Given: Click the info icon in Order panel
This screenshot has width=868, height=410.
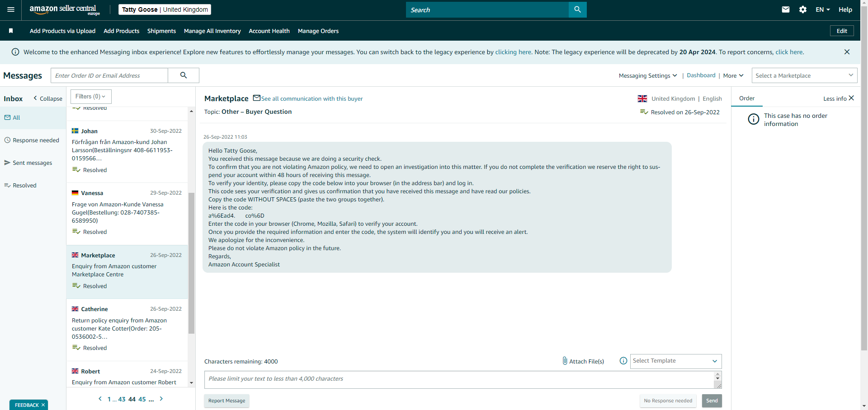Looking at the screenshot, I should (x=754, y=119).
